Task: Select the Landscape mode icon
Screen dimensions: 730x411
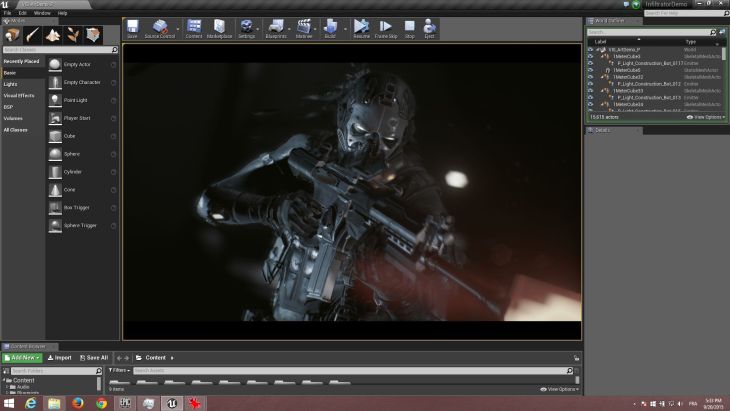Action: tap(53, 35)
